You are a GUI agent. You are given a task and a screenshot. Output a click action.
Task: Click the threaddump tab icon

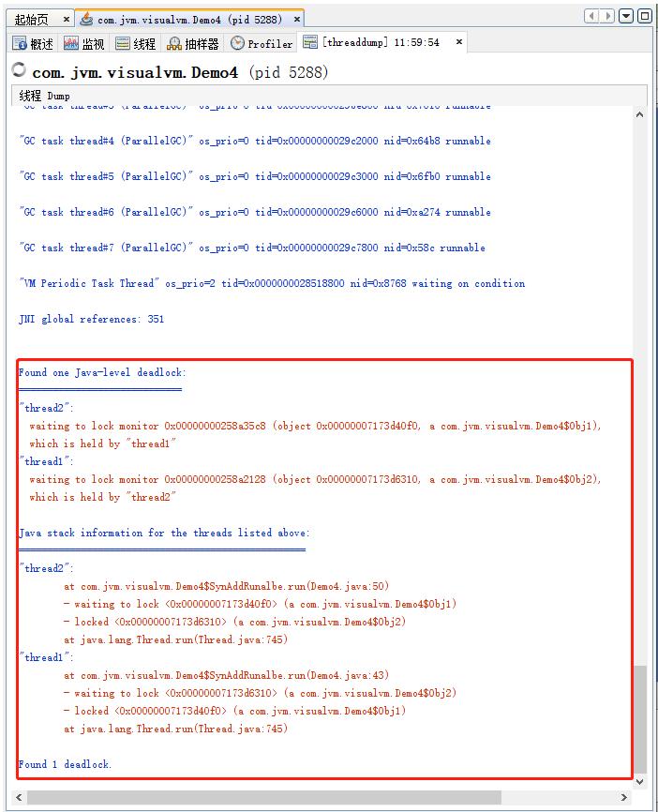tap(310, 42)
